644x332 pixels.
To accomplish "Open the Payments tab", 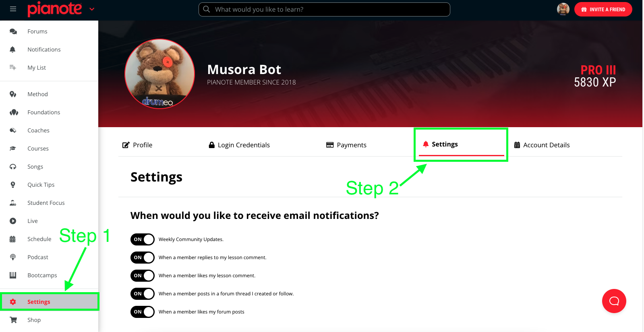I will (346, 145).
